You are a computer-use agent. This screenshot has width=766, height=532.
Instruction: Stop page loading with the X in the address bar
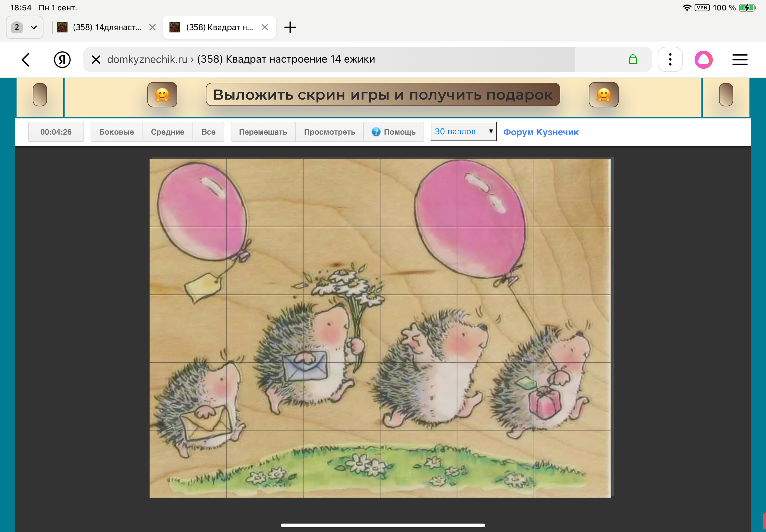click(96, 60)
